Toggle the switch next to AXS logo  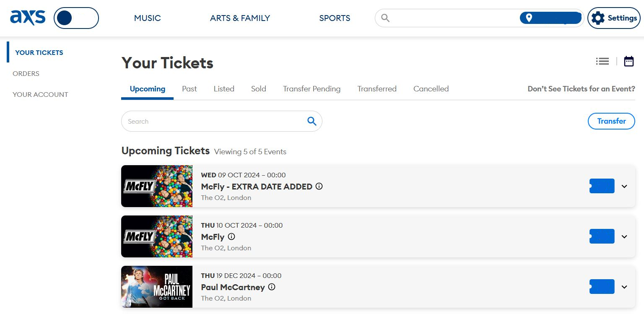pos(76,18)
